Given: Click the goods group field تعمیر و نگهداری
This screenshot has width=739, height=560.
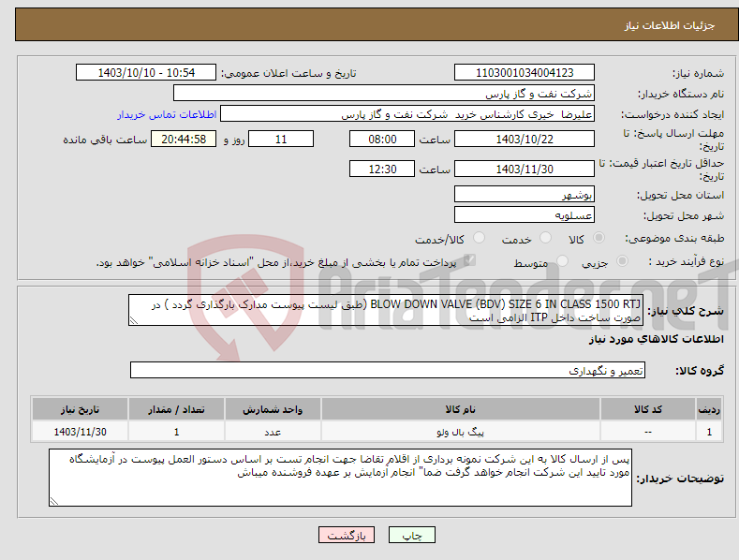Looking at the screenshot, I should tap(388, 371).
